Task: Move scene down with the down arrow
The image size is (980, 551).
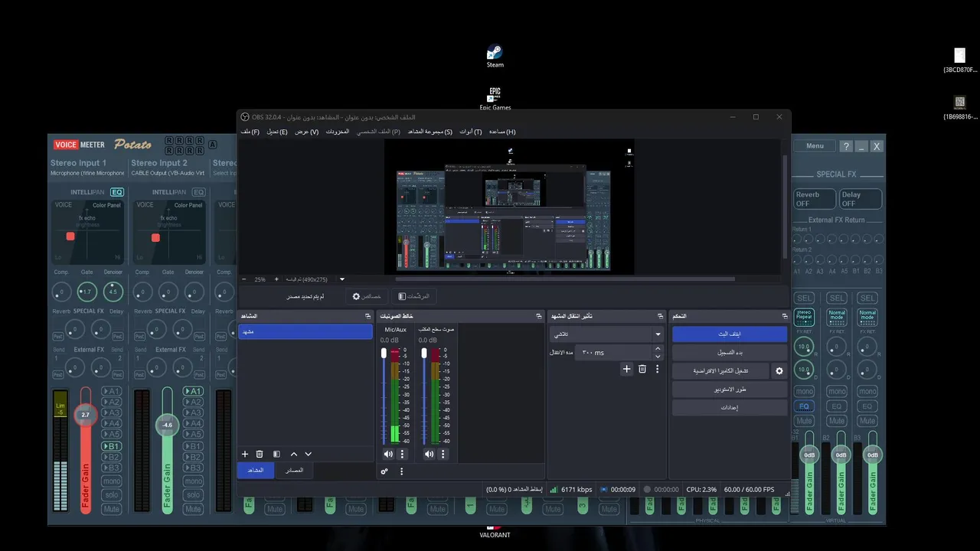Action: pyautogui.click(x=308, y=454)
